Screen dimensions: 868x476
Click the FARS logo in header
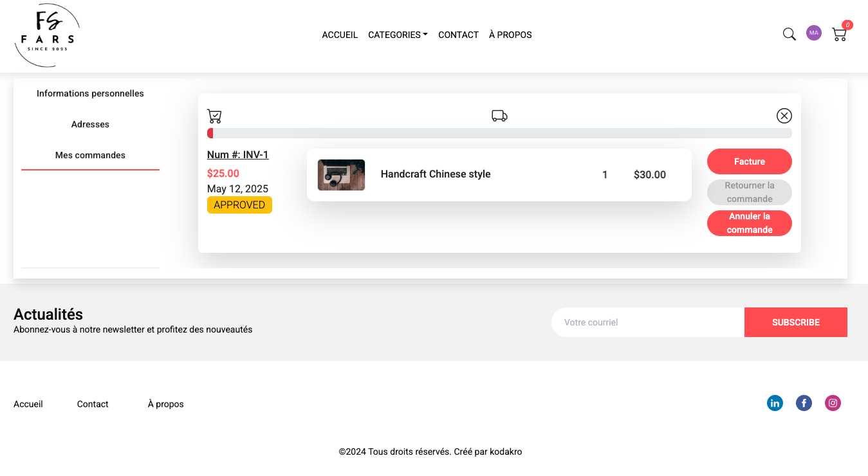pos(47,35)
